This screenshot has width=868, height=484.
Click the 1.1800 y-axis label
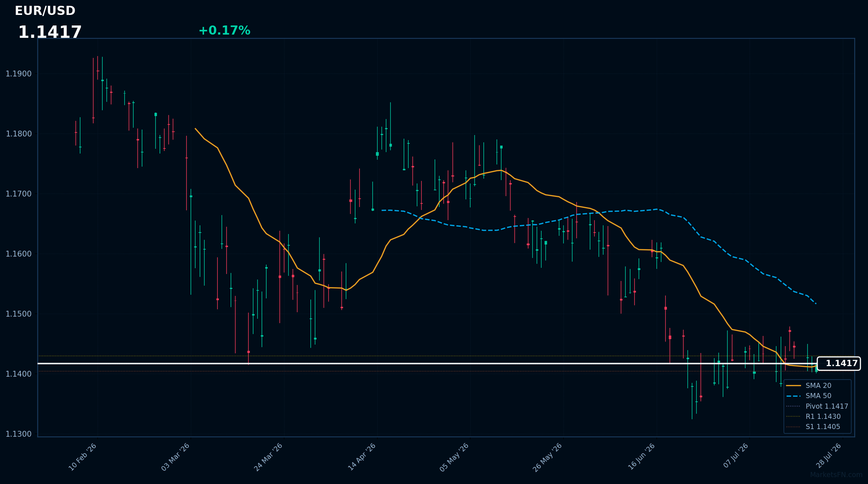tap(19, 134)
